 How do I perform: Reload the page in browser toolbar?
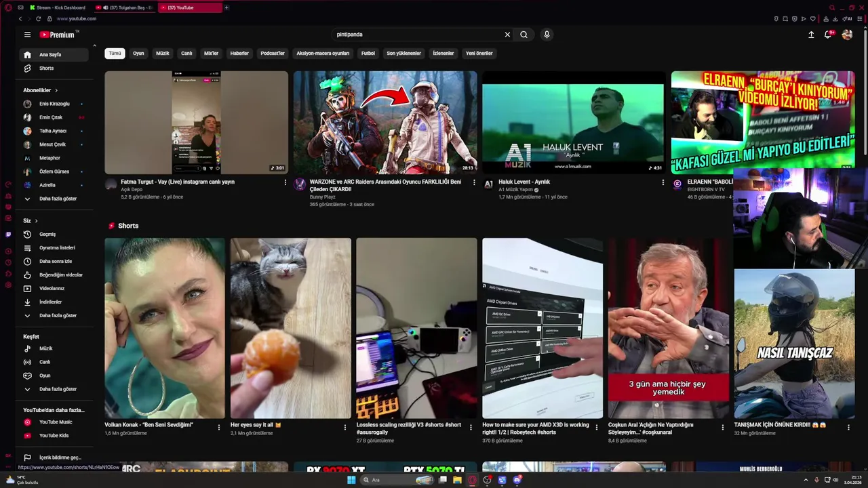(38, 19)
